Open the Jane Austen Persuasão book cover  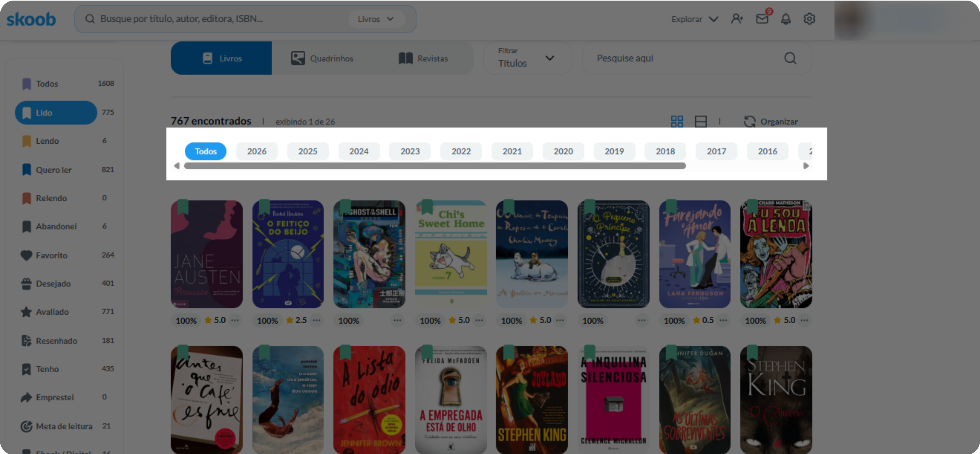coord(207,254)
